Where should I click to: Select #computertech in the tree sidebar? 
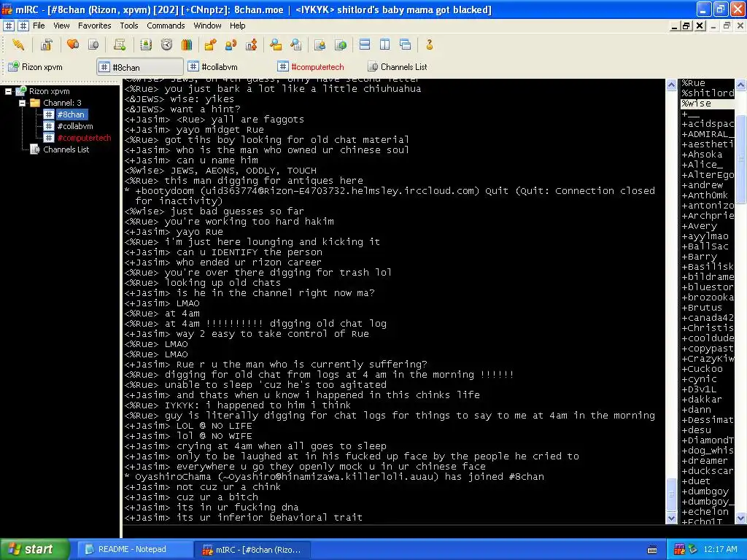[x=84, y=138]
